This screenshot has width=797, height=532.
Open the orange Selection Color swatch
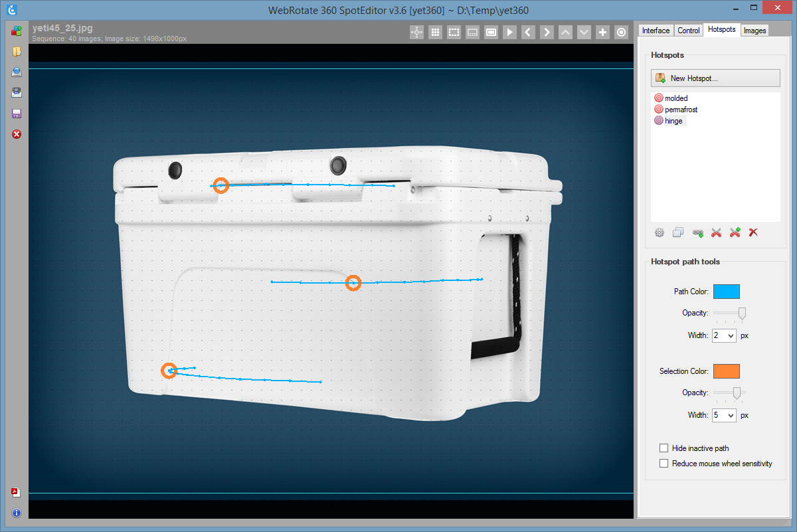(x=726, y=371)
